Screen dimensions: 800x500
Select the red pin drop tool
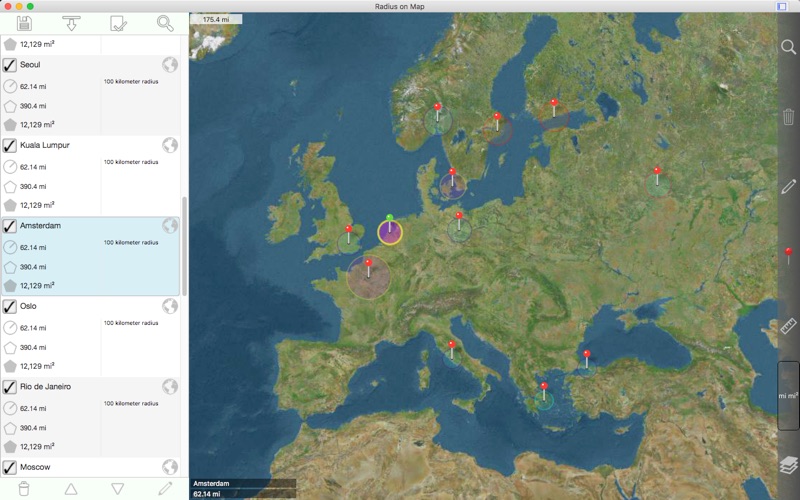click(788, 255)
